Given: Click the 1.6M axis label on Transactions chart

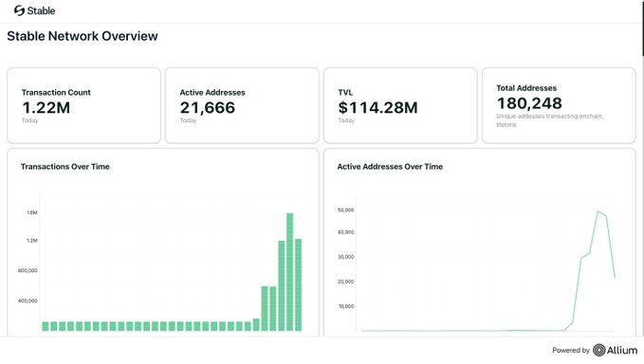Looking at the screenshot, I should coord(32,212).
